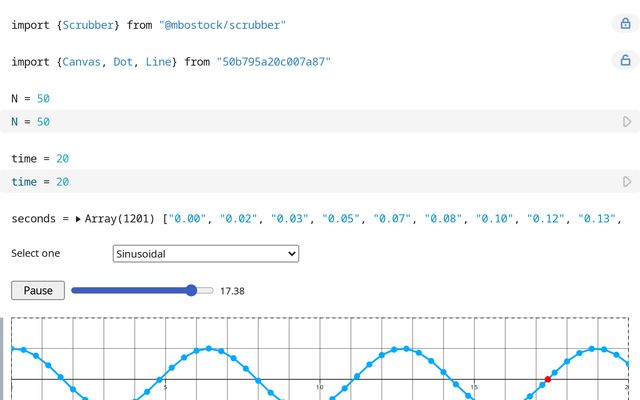Click the 17.38 slider value readout
This screenshot has height=400, width=640.
232,291
